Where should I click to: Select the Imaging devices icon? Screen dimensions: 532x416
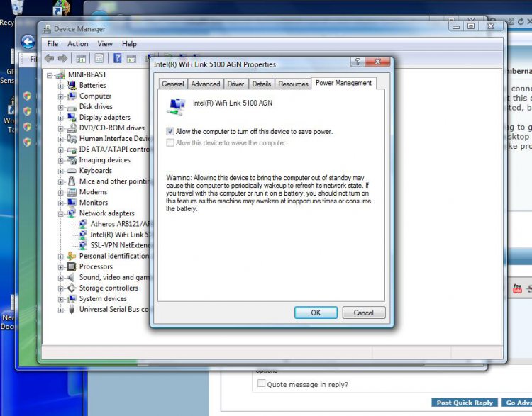click(72, 160)
